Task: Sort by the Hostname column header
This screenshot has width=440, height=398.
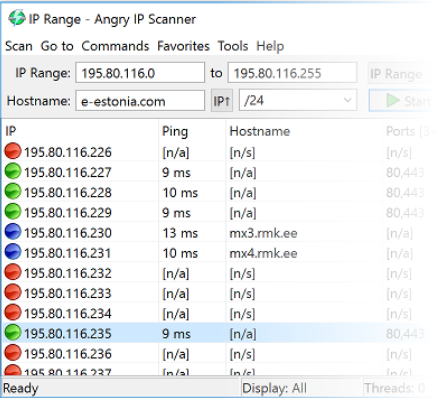Action: 304,131
